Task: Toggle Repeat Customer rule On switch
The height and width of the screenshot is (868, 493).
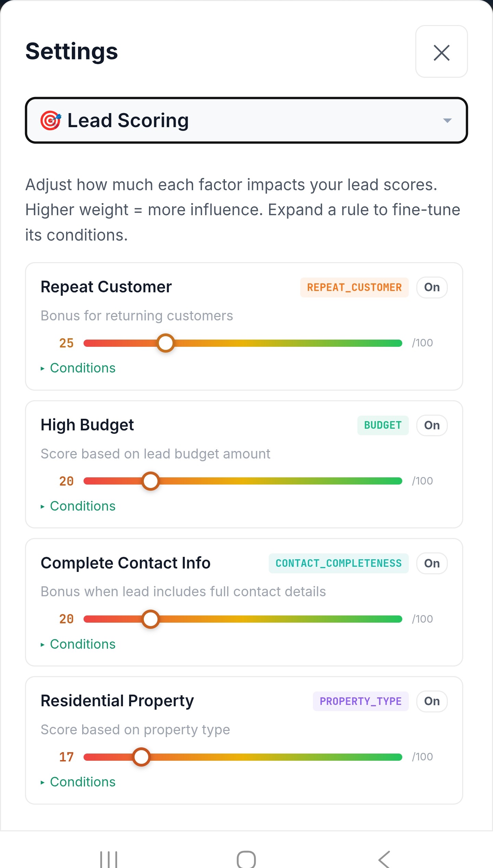Action: 432,287
